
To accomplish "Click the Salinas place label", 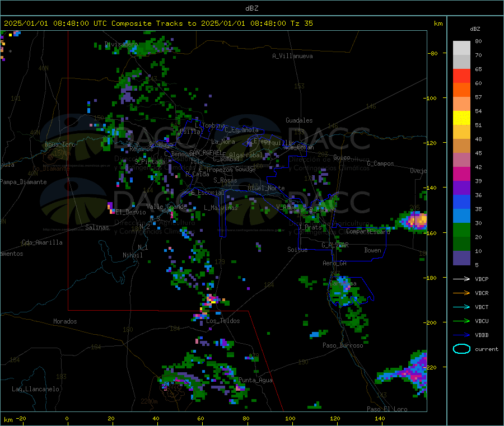I will tap(97, 227).
